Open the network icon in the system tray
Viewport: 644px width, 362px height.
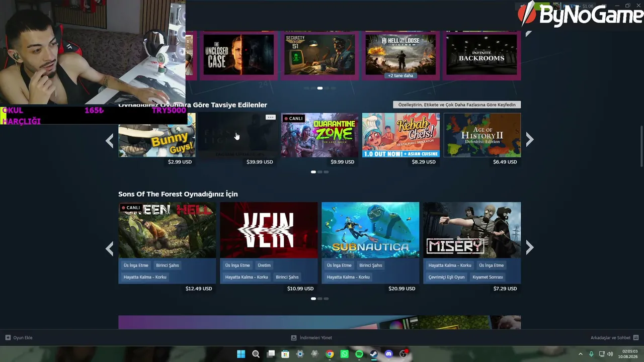tap(602, 354)
